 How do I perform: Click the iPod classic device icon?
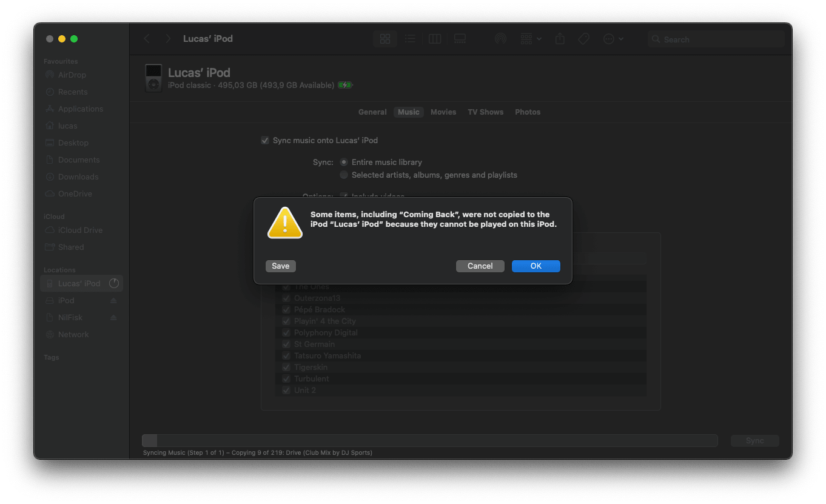pyautogui.click(x=154, y=78)
